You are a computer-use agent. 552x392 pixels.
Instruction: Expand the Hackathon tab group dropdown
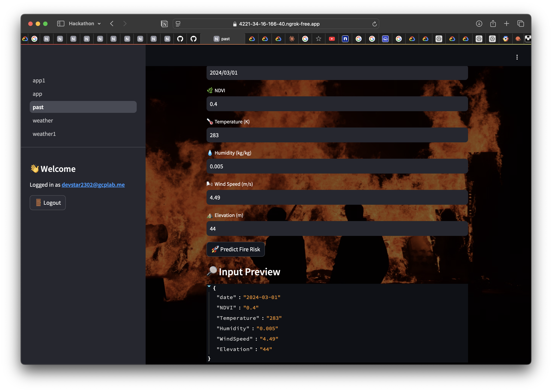99,24
